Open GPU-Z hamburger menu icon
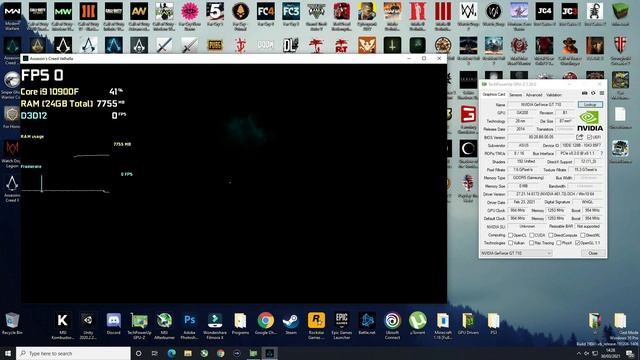Screen dimensions: 640x360 pos(602,93)
